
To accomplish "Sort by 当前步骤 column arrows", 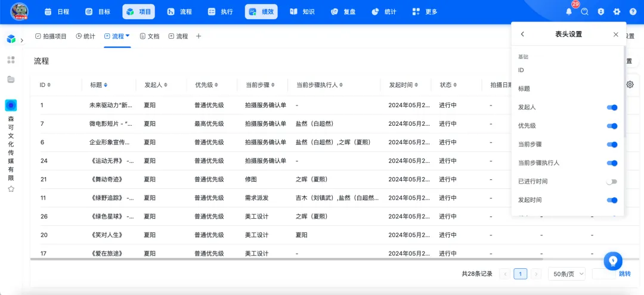I will click(x=273, y=85).
